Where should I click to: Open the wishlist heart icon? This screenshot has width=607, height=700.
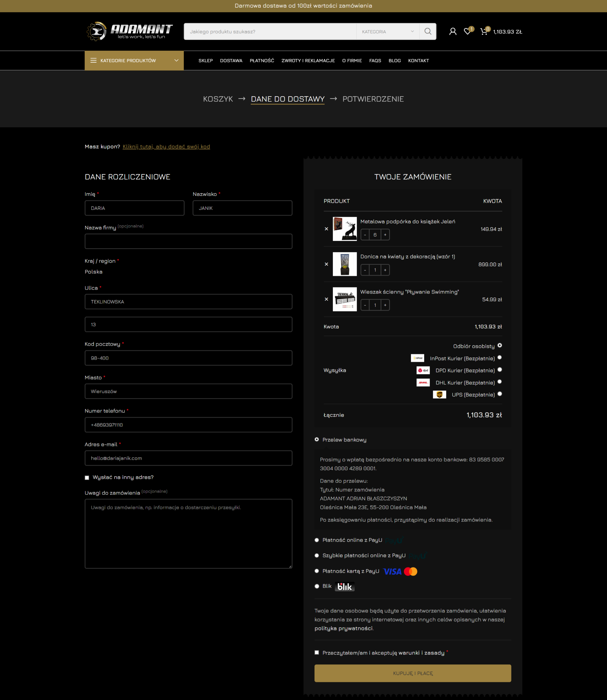467,31
